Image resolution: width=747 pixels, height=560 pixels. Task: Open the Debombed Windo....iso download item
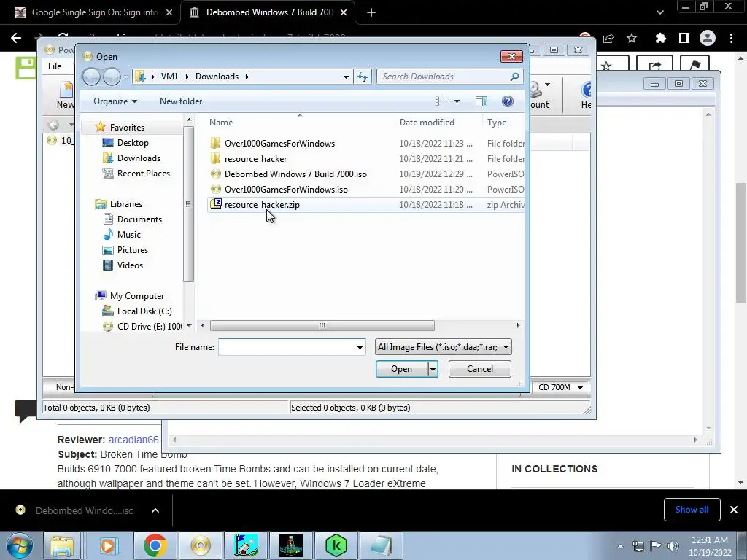(85, 510)
